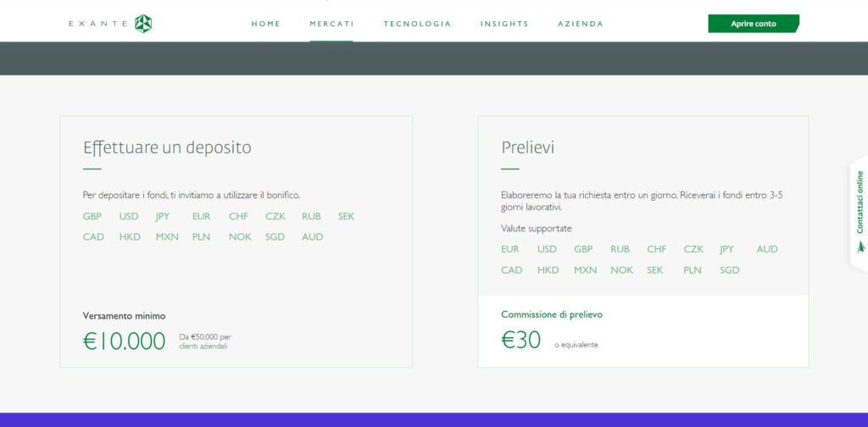Screen dimensions: 868x427
Task: Click the €30 withdrawal commission amount
Action: pyautogui.click(x=521, y=340)
